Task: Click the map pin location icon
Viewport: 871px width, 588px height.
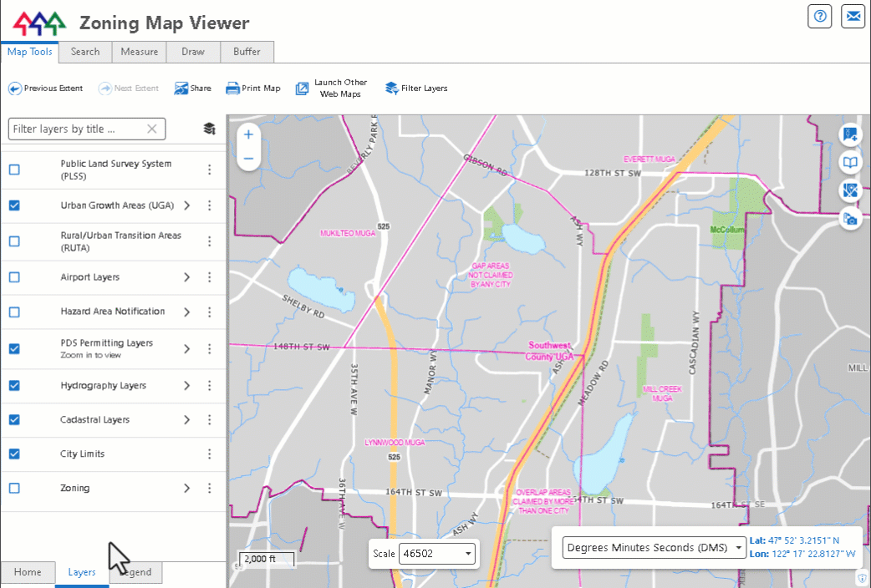Action: (x=850, y=190)
